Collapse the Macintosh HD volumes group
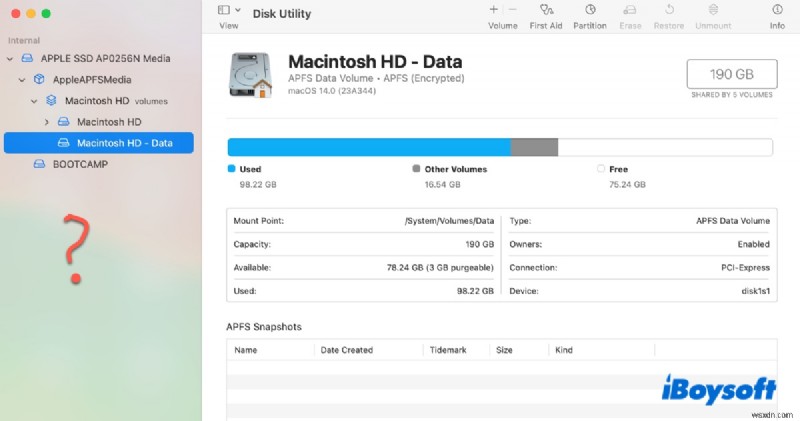Image resolution: width=800 pixels, height=421 pixels. [34, 102]
